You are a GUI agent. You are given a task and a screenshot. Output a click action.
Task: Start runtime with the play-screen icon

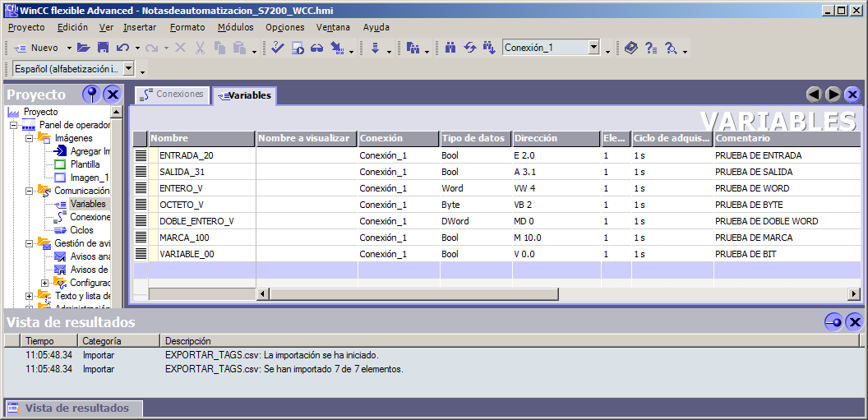pyautogui.click(x=298, y=48)
